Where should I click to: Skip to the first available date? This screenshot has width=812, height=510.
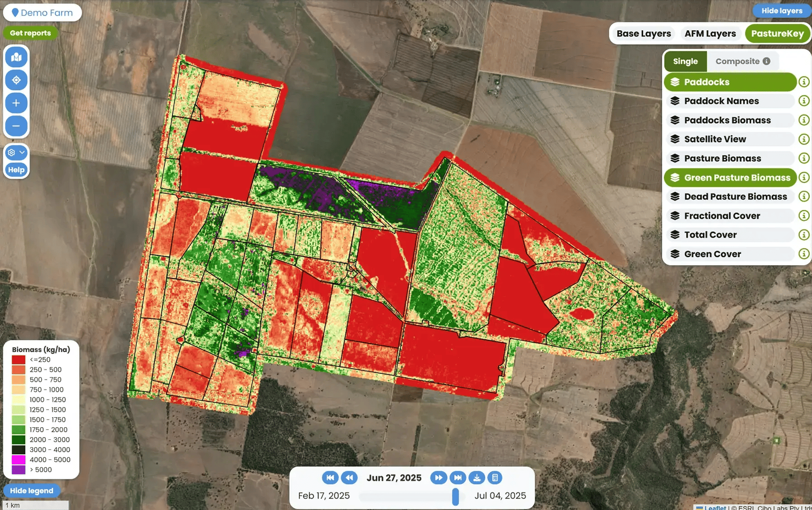(x=330, y=477)
